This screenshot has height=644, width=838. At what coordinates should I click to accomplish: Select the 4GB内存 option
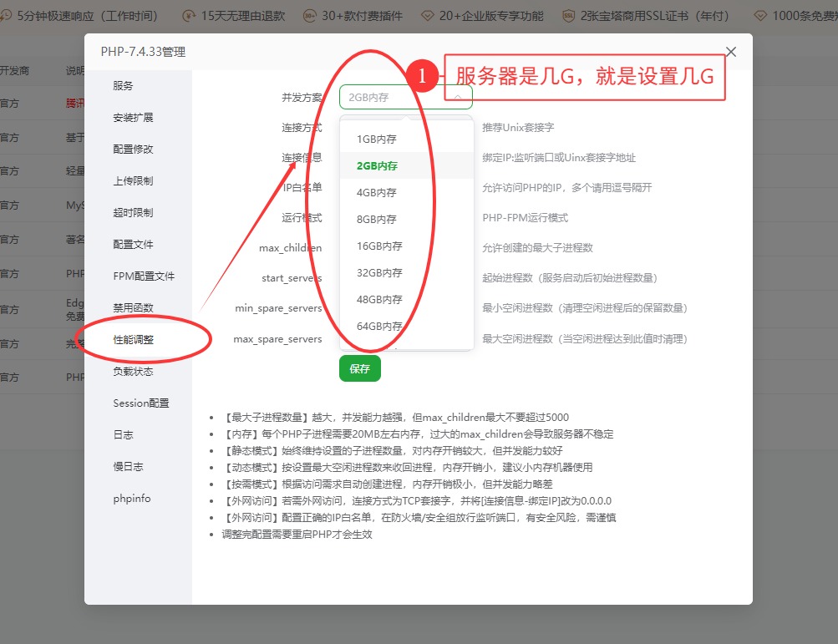coord(378,192)
